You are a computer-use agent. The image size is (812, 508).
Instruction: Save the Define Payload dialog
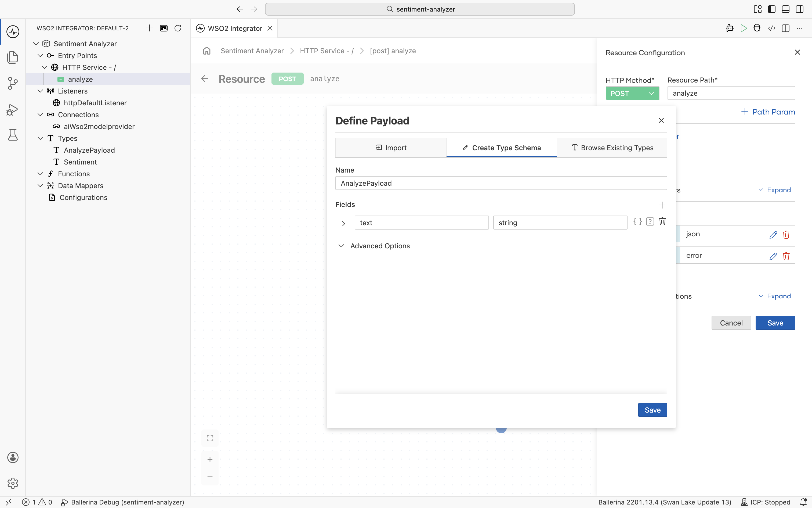pos(652,410)
